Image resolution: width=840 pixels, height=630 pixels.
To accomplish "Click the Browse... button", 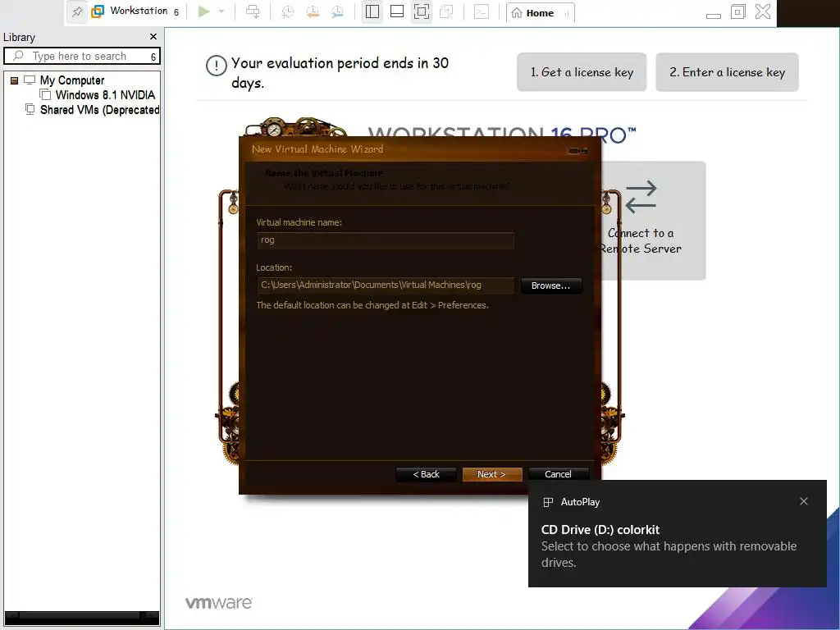I will pyautogui.click(x=550, y=285).
